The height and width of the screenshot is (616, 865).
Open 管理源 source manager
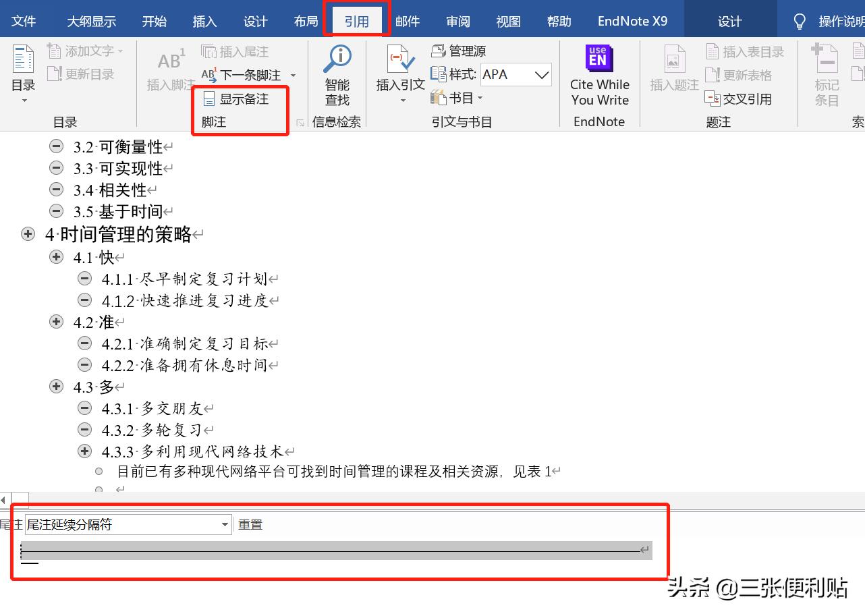[459, 51]
